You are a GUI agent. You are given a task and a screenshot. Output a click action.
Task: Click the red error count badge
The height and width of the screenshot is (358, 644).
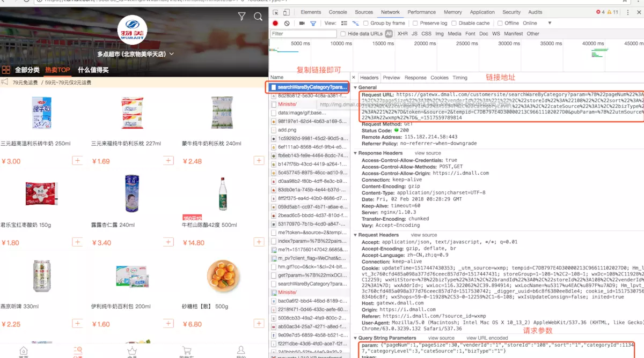tap(601, 12)
